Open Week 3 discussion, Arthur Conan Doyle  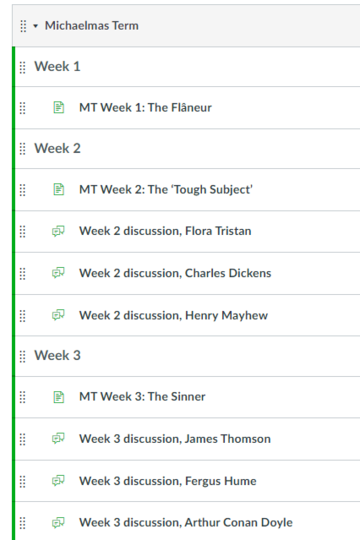(x=186, y=523)
